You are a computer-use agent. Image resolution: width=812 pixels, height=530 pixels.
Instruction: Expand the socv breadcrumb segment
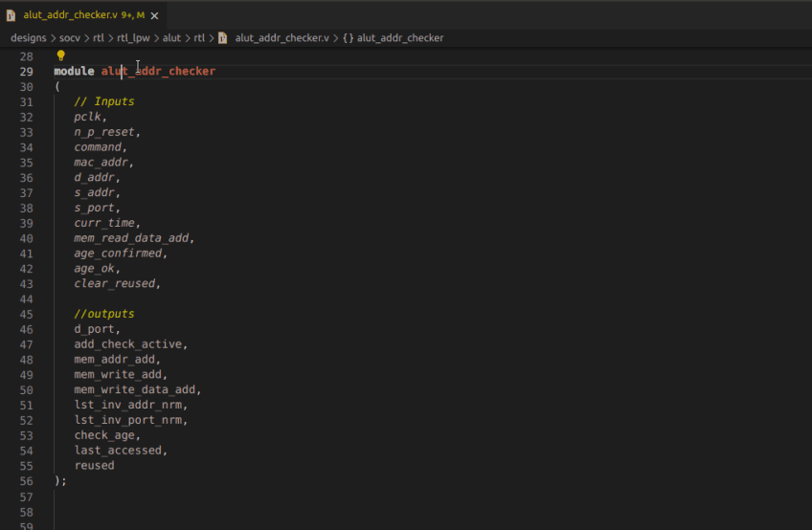click(x=69, y=38)
